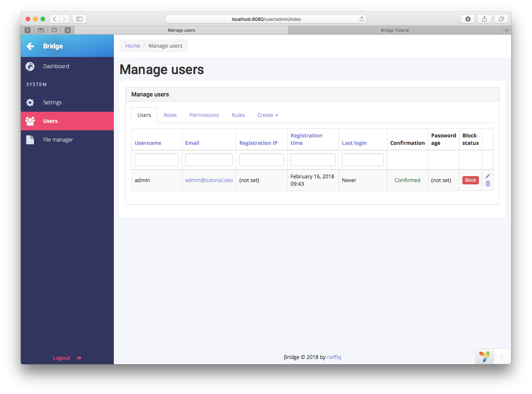Show all tabs overview button

[501, 19]
